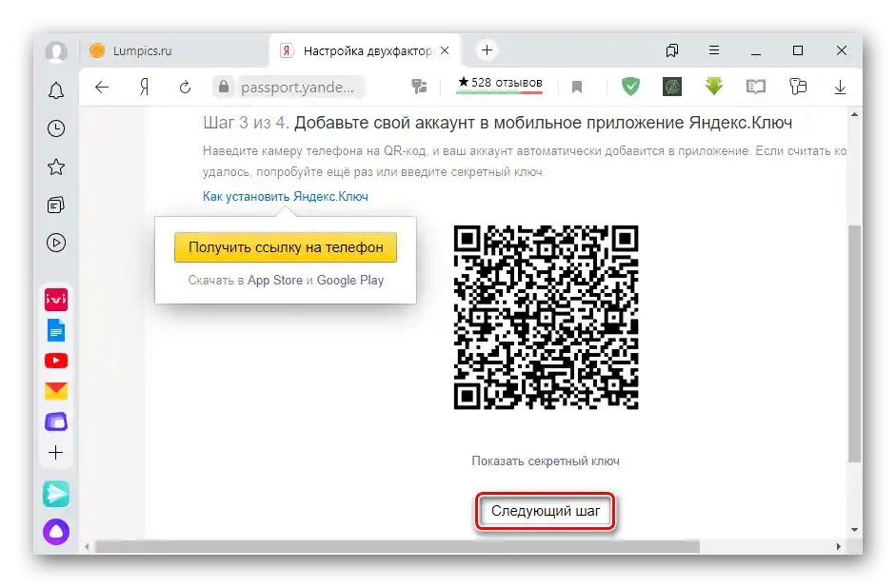Open App Store download link
896x588 pixels.
[275, 281]
